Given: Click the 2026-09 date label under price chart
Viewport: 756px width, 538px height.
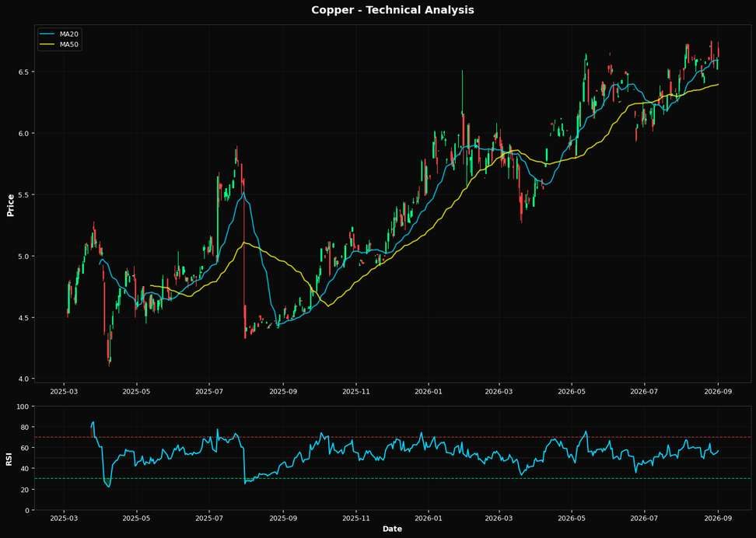Looking at the screenshot, I should (718, 391).
